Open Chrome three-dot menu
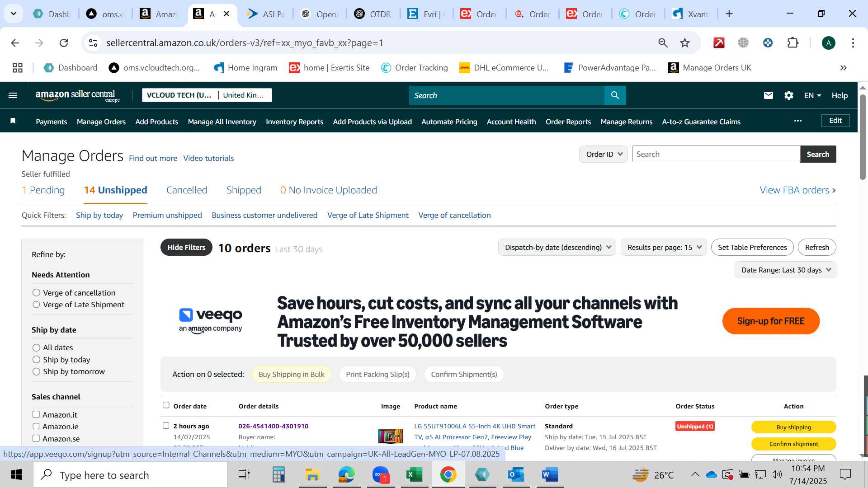Viewport: 868px width, 488px height. (853, 43)
